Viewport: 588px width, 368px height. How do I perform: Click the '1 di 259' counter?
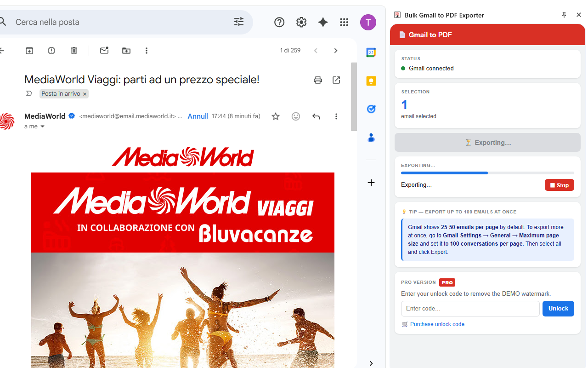(290, 51)
